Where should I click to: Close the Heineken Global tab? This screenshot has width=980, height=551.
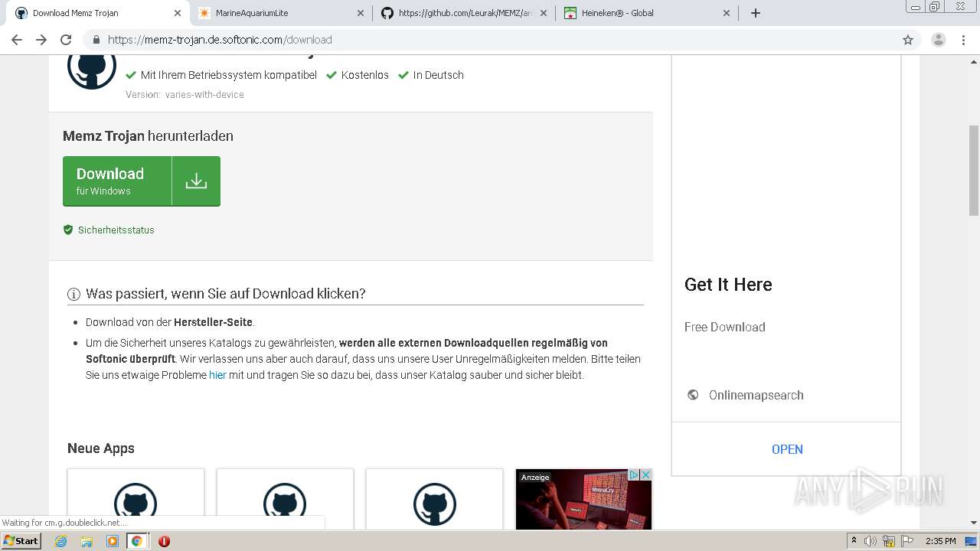point(727,13)
